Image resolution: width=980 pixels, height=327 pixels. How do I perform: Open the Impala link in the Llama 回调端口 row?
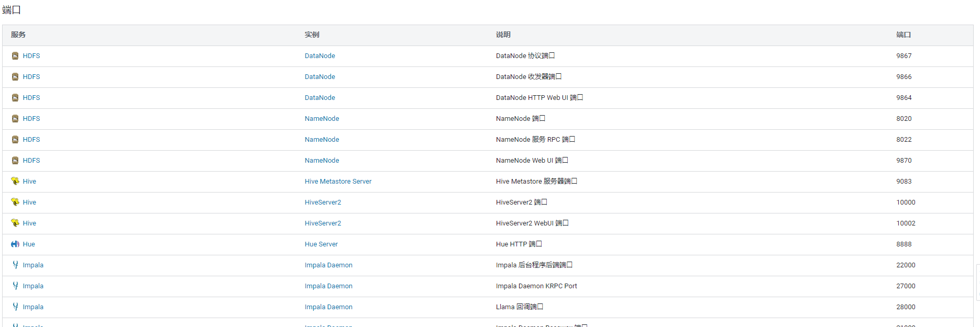(33, 307)
